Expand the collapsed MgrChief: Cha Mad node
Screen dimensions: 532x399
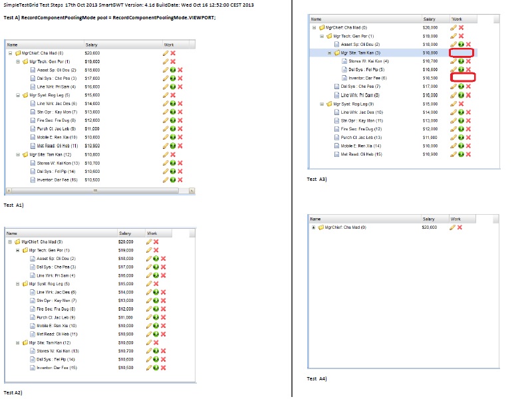click(313, 227)
